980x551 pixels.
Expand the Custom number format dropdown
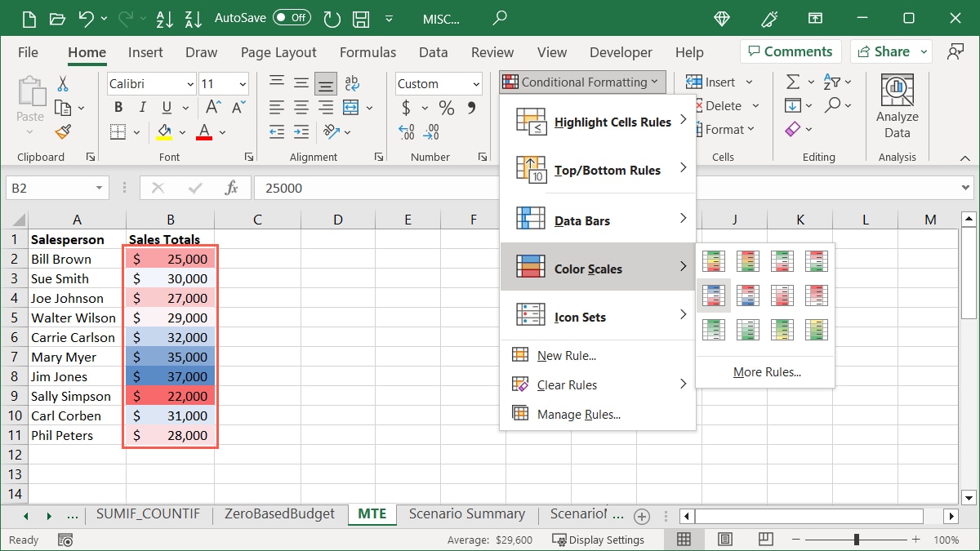pos(476,84)
